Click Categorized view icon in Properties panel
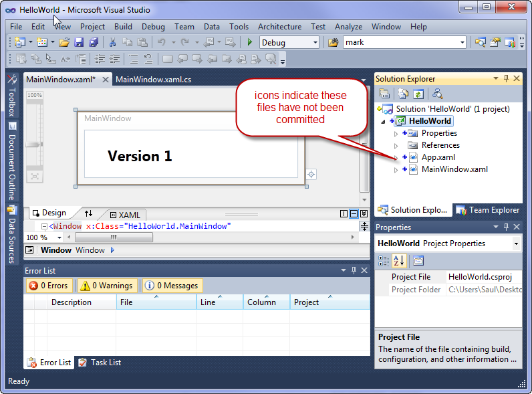 (384, 261)
